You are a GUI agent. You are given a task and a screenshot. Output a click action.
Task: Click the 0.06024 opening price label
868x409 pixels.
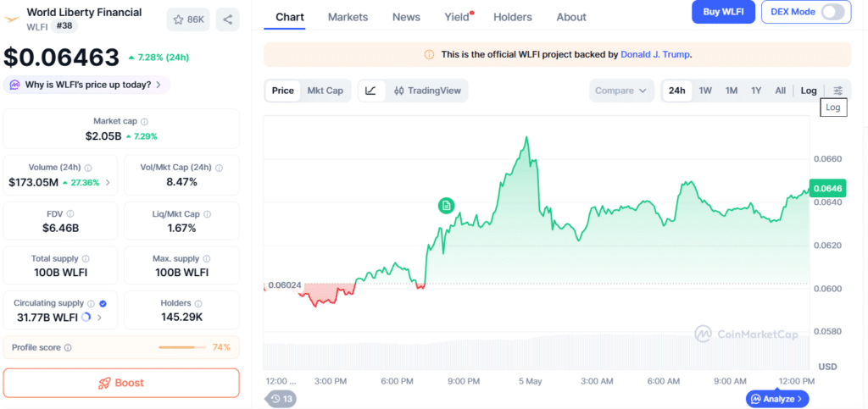coord(285,285)
